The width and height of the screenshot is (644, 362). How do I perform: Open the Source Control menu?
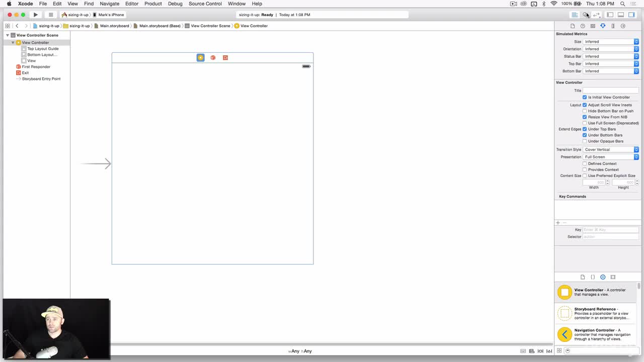click(205, 4)
